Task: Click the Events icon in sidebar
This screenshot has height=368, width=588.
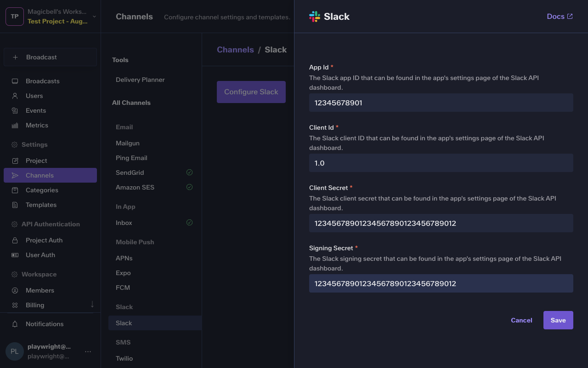Action: [x=15, y=110]
